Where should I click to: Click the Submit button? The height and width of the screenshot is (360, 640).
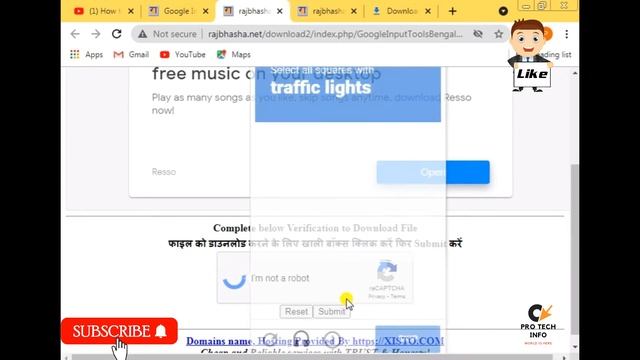[x=331, y=311]
